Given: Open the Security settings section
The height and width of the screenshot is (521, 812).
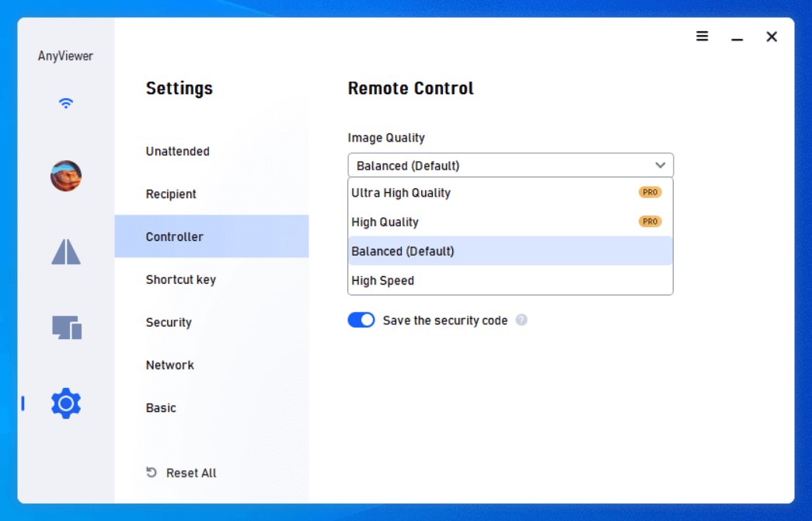Looking at the screenshot, I should point(169,323).
